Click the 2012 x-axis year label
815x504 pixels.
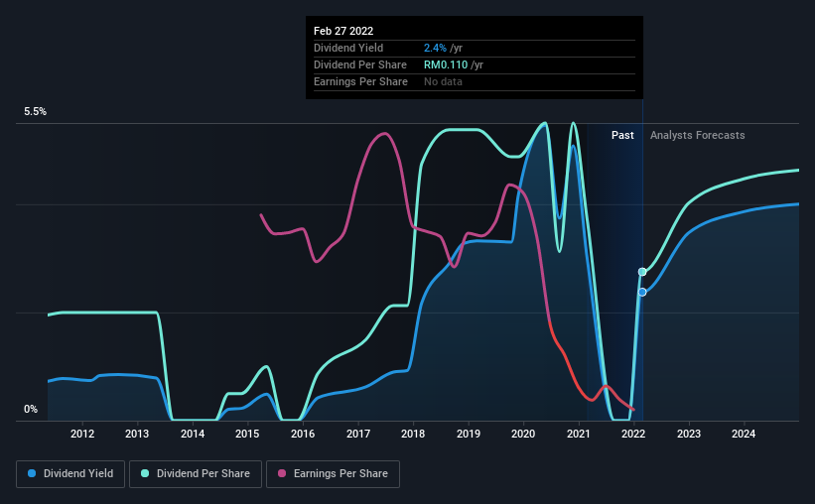coord(82,434)
